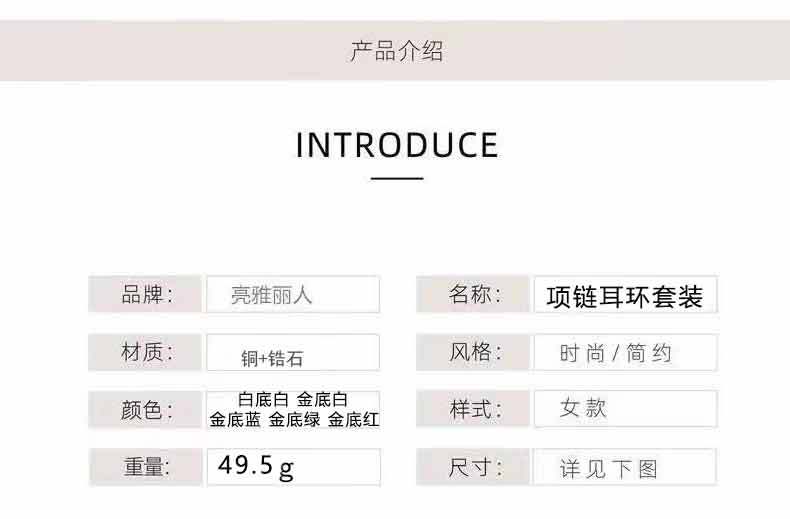Select the 颜色 label cell

pos(147,409)
